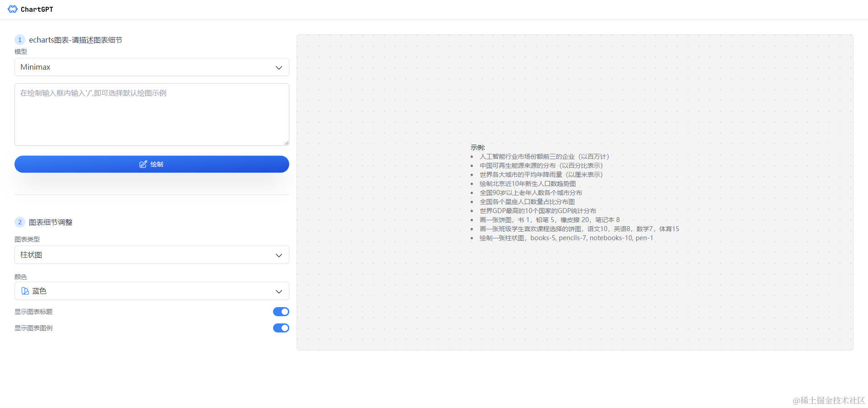Click example 绘制一张柱状图 books-5, pencils-7
The image size is (868, 408).
(x=566, y=238)
